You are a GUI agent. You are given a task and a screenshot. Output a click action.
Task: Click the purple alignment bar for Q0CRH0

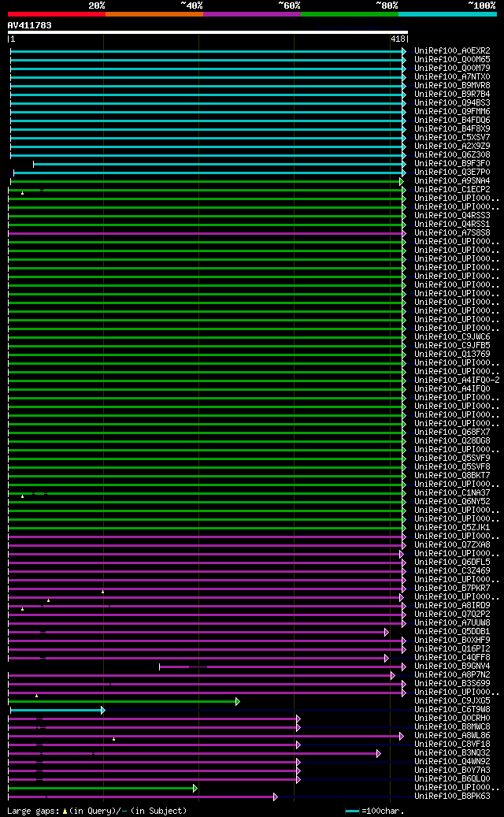point(153,719)
